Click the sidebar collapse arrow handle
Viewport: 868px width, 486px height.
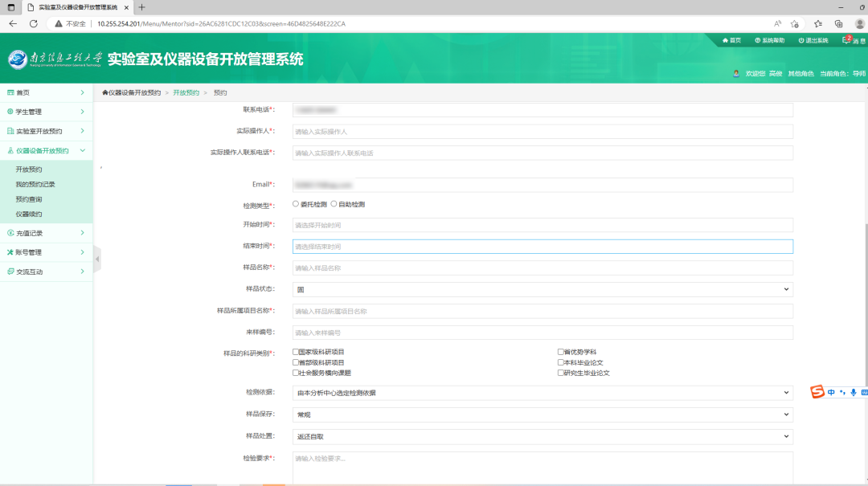(x=97, y=259)
